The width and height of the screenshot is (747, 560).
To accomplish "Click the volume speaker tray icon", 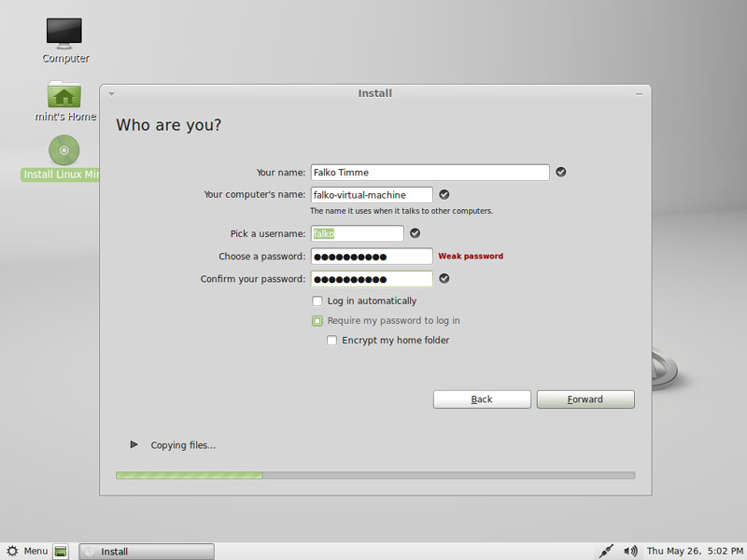I will click(x=630, y=551).
